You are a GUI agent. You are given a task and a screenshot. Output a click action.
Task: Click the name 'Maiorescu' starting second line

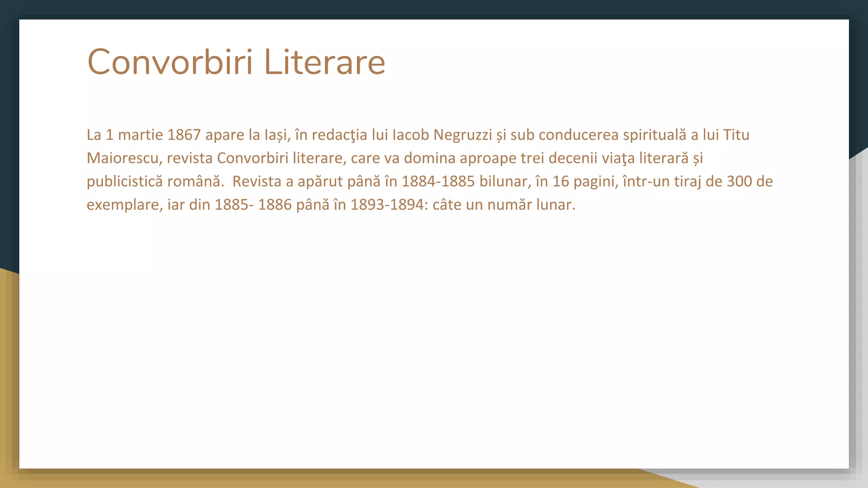122,158
